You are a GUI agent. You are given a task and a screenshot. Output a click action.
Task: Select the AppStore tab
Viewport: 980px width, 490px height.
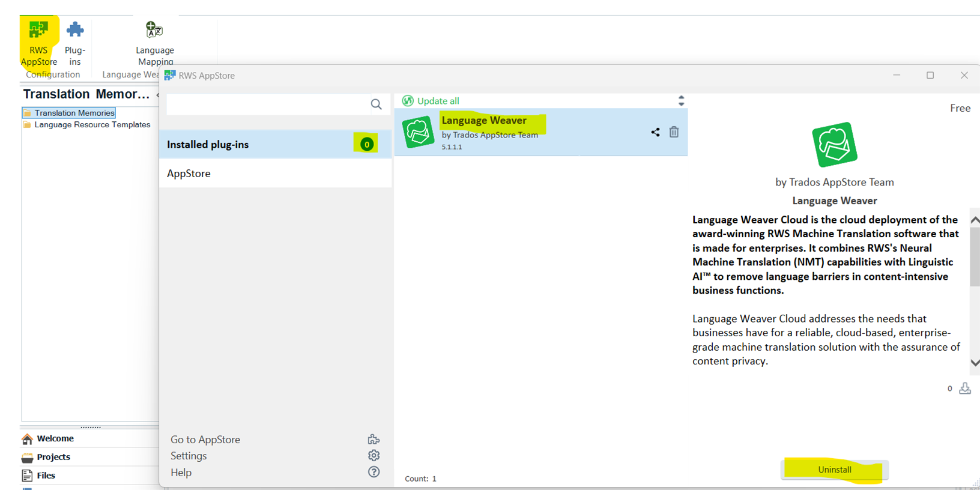(276, 174)
